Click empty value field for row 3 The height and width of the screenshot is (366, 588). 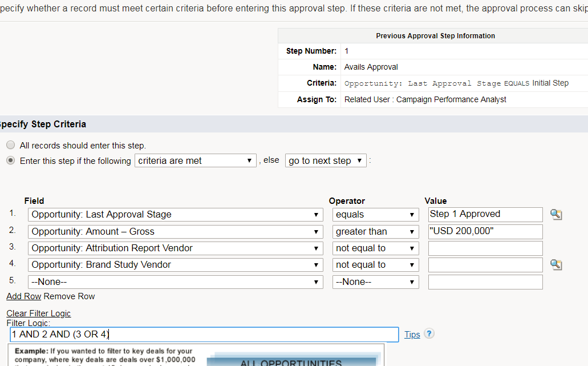tap(485, 248)
